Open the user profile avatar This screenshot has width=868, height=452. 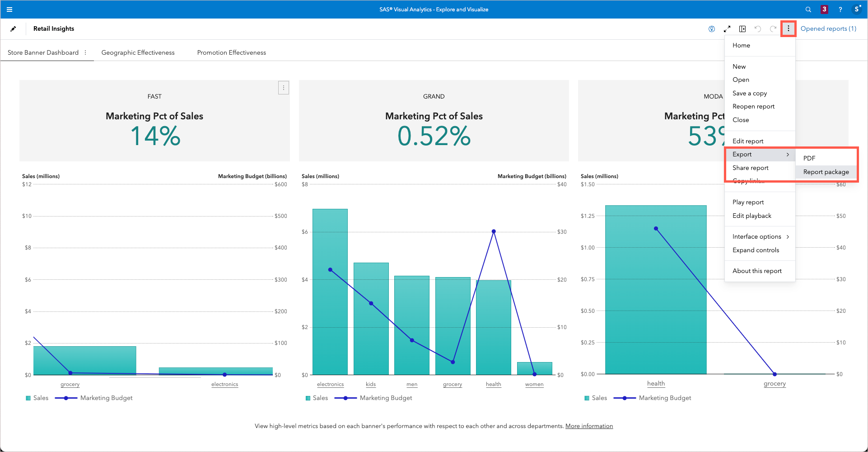coord(857,9)
